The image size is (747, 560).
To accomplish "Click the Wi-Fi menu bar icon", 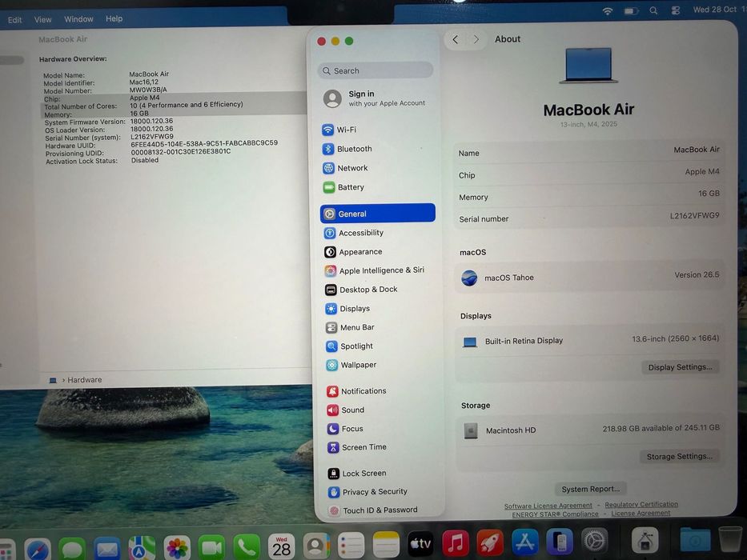I will click(608, 11).
